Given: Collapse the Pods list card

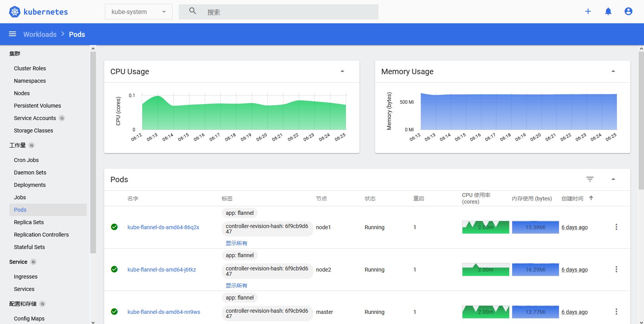Looking at the screenshot, I should pyautogui.click(x=613, y=179).
